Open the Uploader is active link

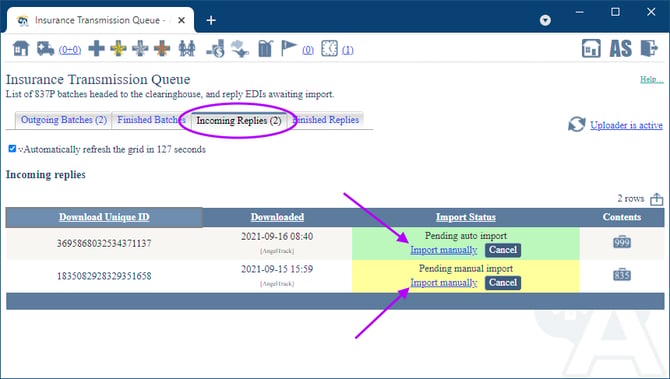tap(626, 125)
